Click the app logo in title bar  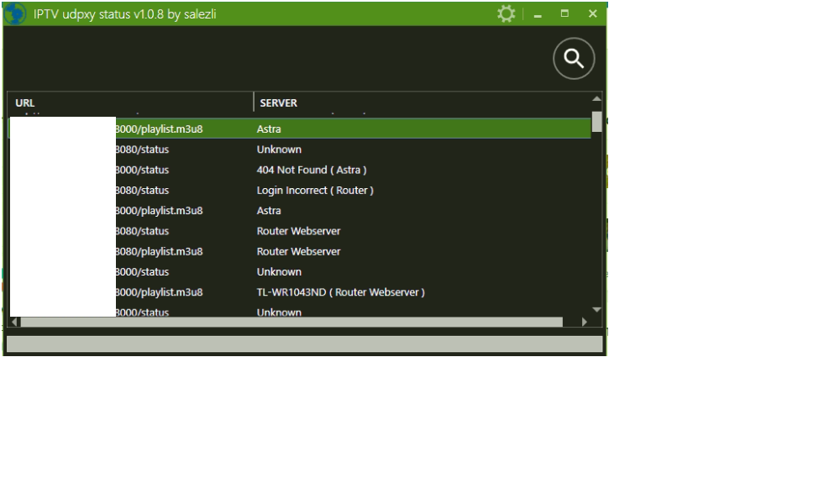15,14
